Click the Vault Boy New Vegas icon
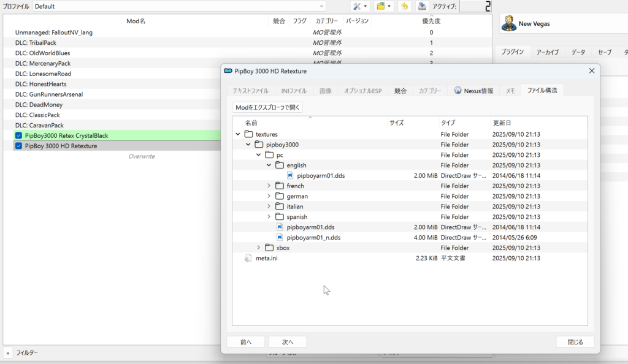Viewport: 628px width, 364px height. click(x=508, y=23)
